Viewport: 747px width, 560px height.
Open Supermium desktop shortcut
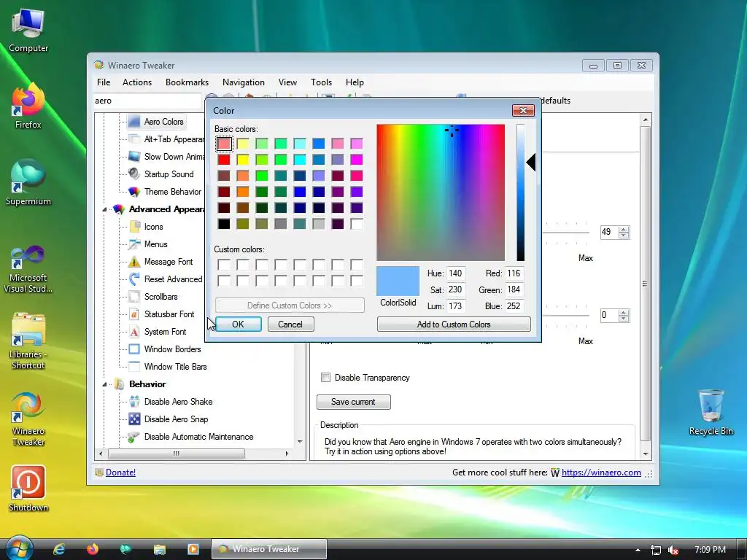[x=28, y=182]
